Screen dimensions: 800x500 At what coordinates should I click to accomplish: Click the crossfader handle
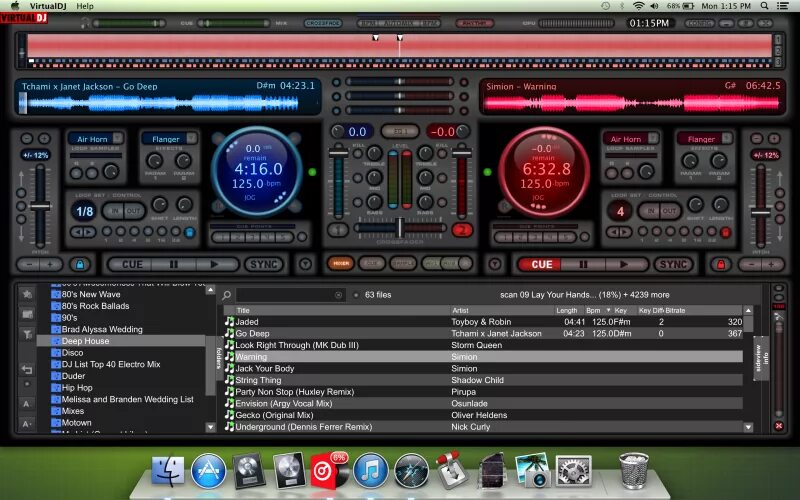(x=401, y=228)
